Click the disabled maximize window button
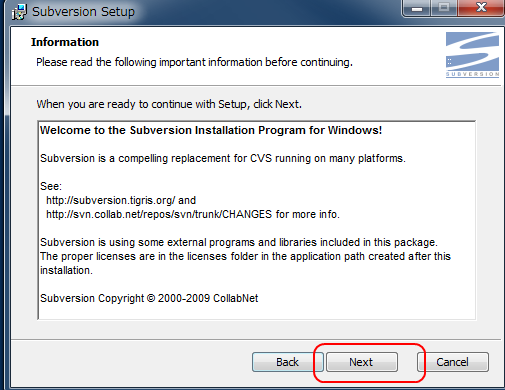 (x=444, y=8)
